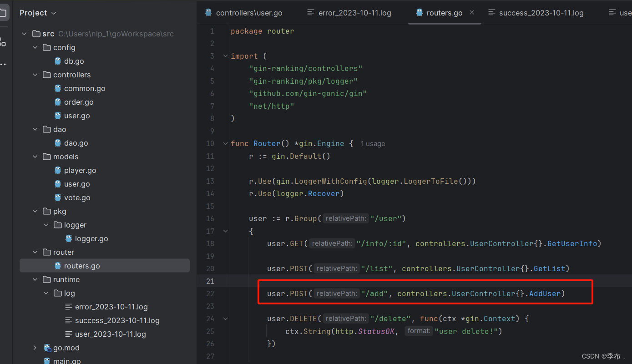Switch to the error_2023-10-11.log tab
The width and height of the screenshot is (632, 364).
click(349, 13)
